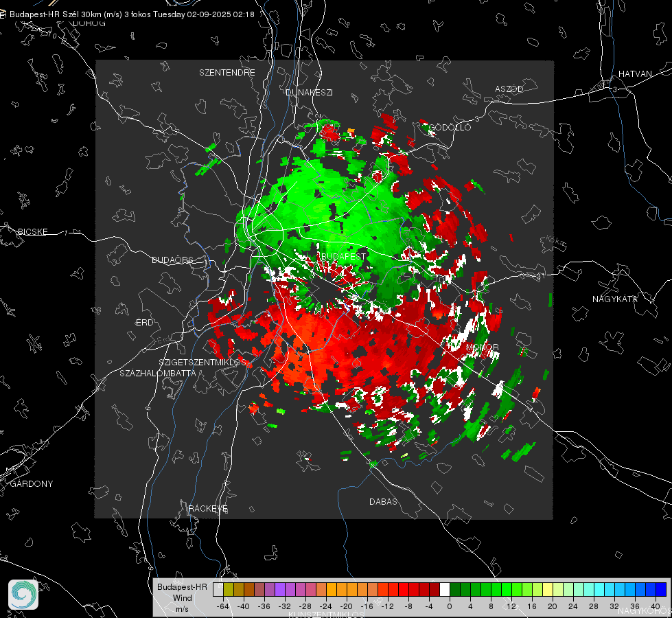Viewport: 672px width, 618px height.
Task: Click the DOROG map label
Action: pyautogui.click(x=89, y=23)
